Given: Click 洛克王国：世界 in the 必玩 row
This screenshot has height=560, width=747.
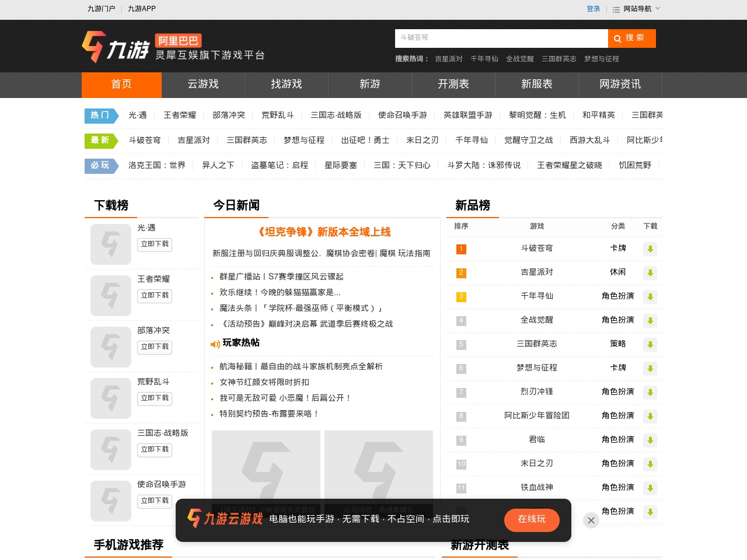Looking at the screenshot, I should [x=157, y=166].
